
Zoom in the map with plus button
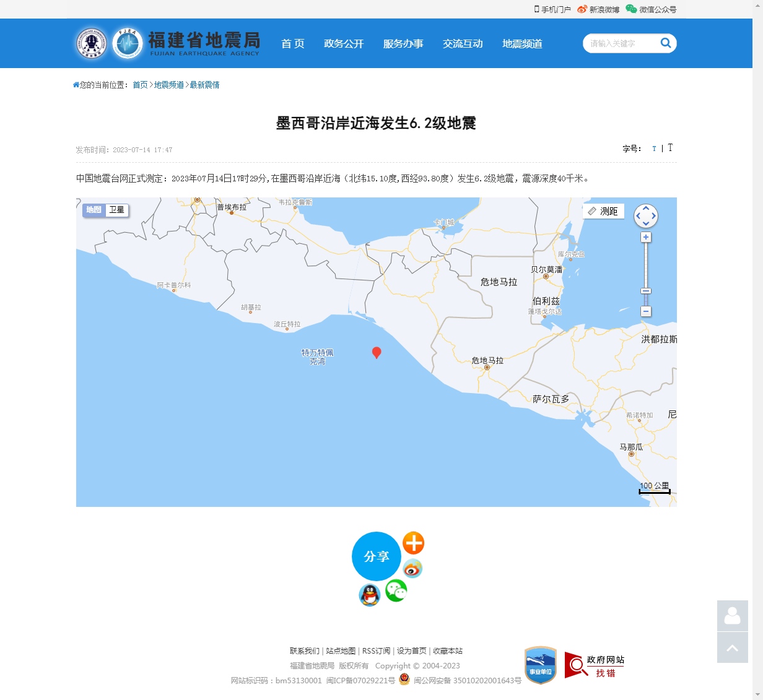pos(646,237)
